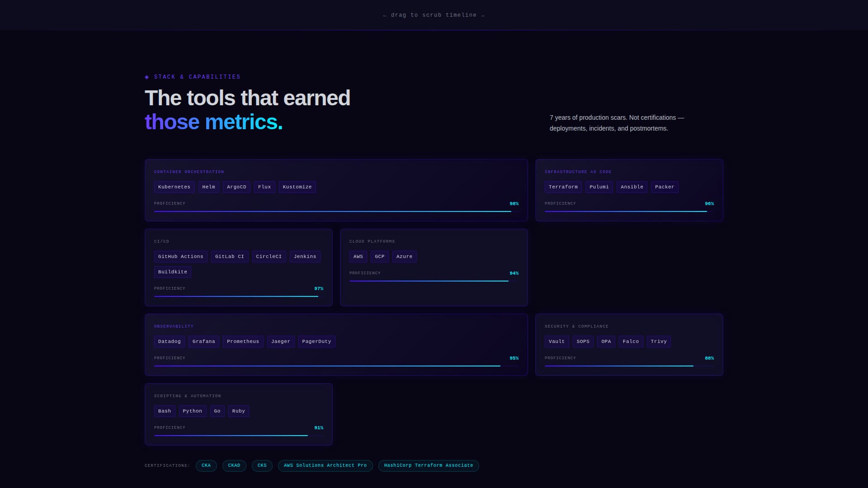Click the CKS certification badge
Image resolution: width=868 pixels, height=488 pixels.
click(x=262, y=466)
